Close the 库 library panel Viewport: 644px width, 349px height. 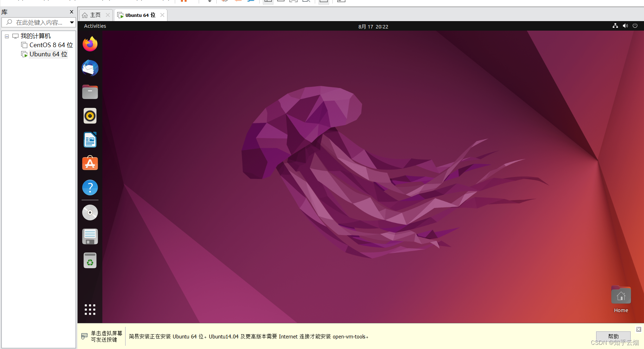[x=72, y=12]
